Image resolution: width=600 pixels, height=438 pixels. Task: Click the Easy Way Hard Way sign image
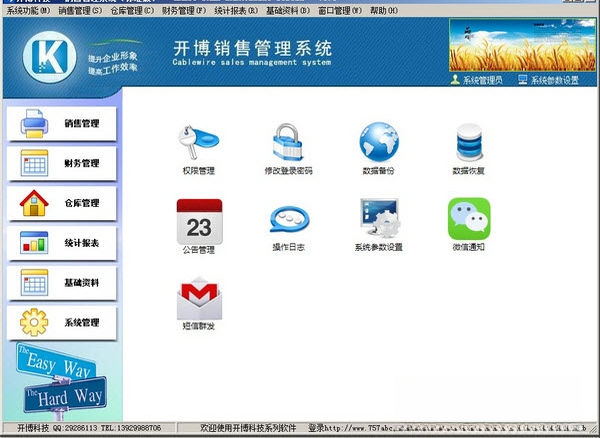tap(61, 381)
